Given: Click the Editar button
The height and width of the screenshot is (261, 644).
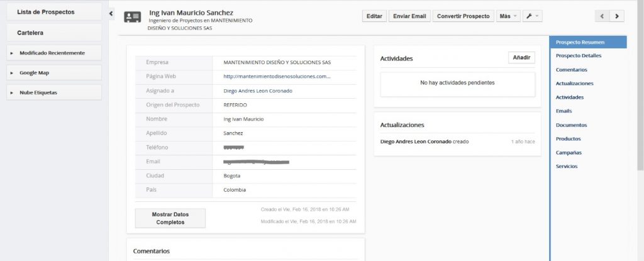Looking at the screenshot, I should pos(374,16).
